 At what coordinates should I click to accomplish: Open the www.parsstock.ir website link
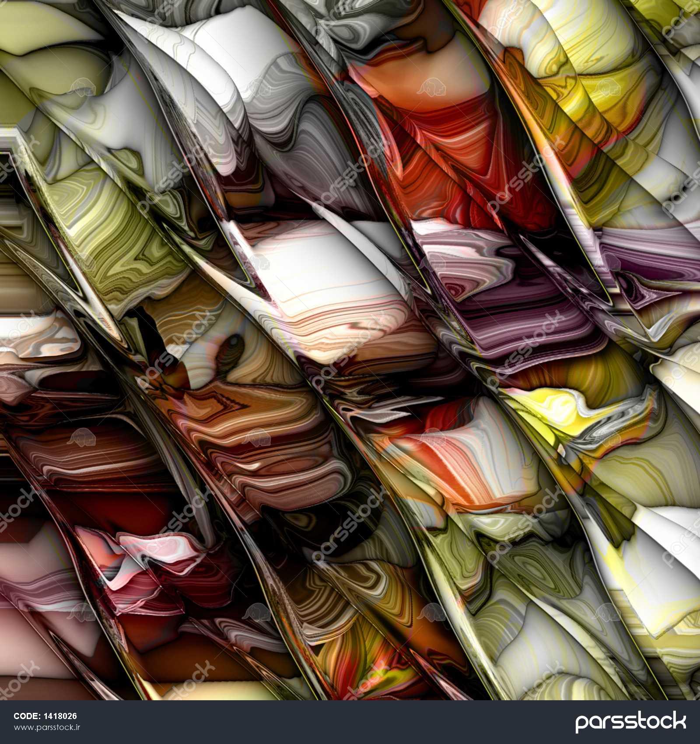click(47, 727)
